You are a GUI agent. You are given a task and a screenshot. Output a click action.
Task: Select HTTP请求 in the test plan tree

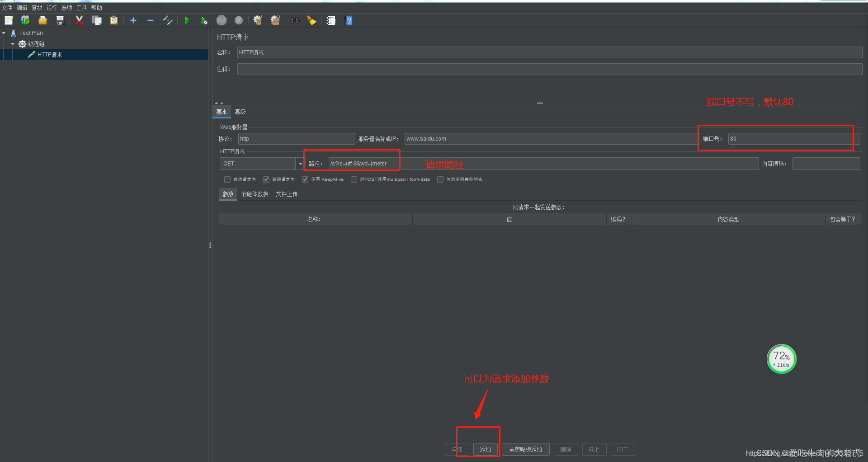[x=50, y=55]
